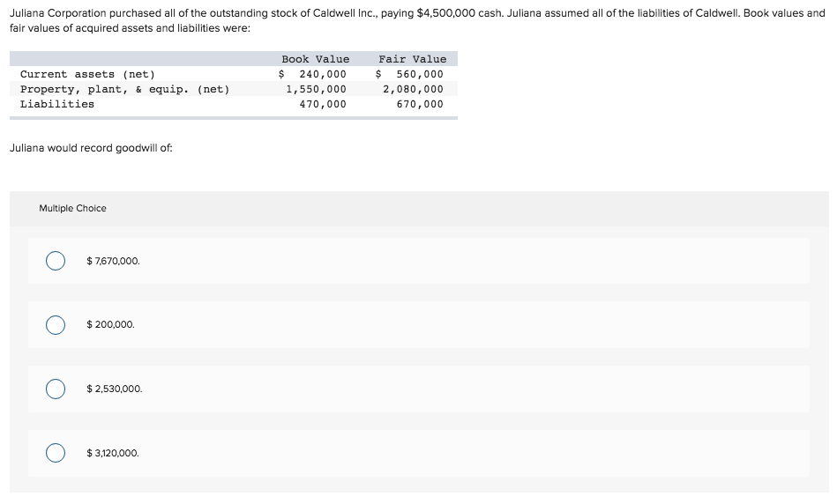The image size is (837, 504).
Task: Click the Multiple Choice heading
Action: tap(72, 208)
